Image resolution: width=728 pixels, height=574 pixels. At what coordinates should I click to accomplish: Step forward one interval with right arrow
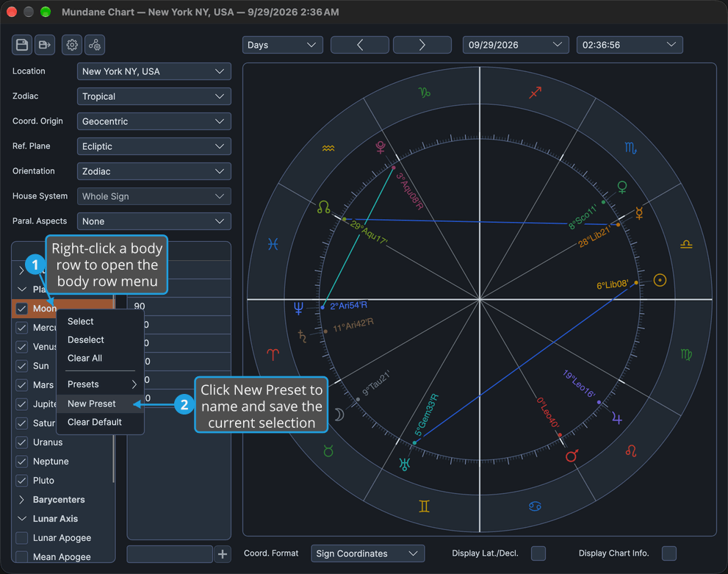coord(422,45)
